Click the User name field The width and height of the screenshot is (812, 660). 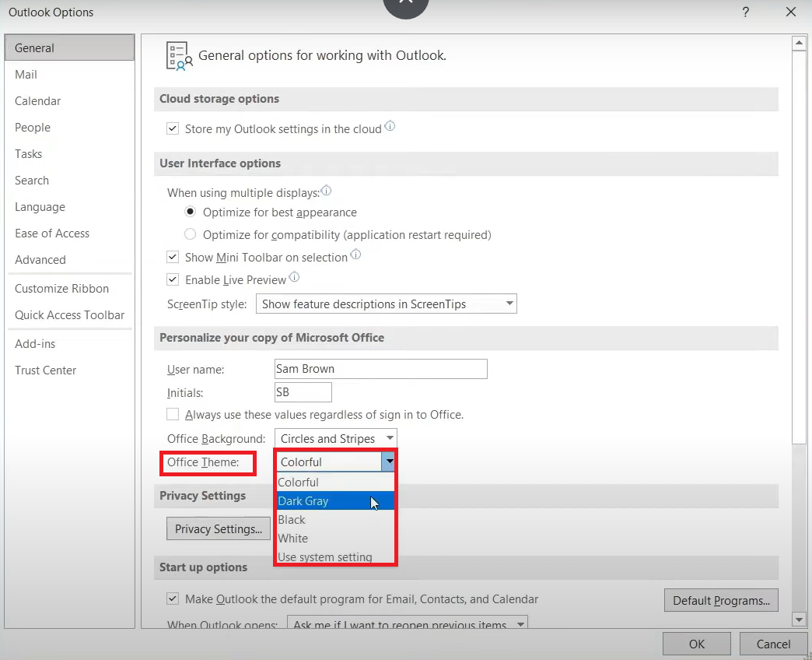(x=380, y=369)
